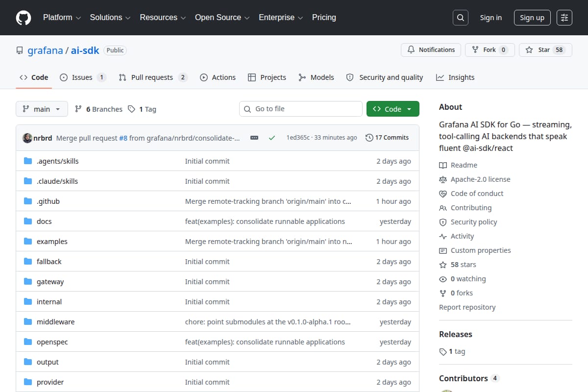Image resolution: width=588 pixels, height=392 pixels.
Task: Open the Contributing link
Action: click(465, 208)
